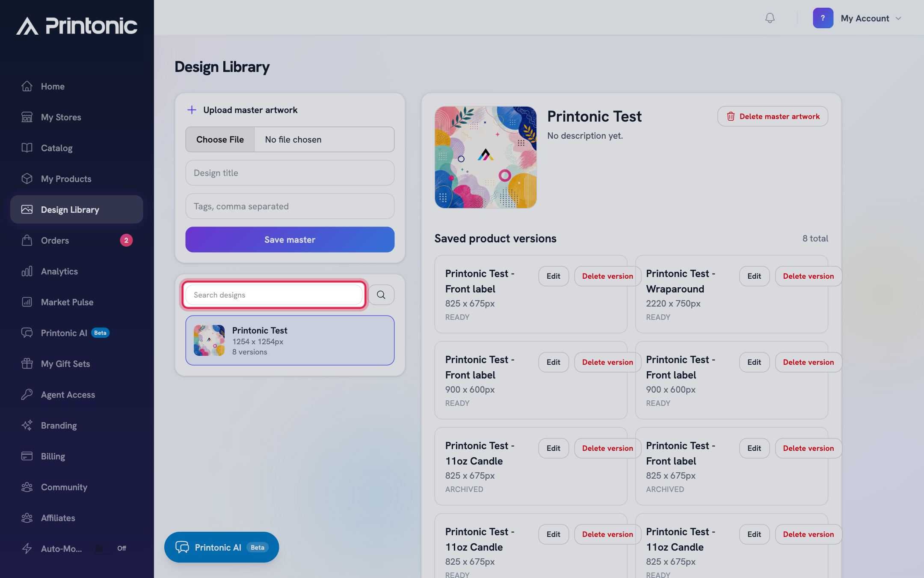The width and height of the screenshot is (924, 578).
Task: Click the large Printonic Test artwork preview
Action: pos(486,157)
